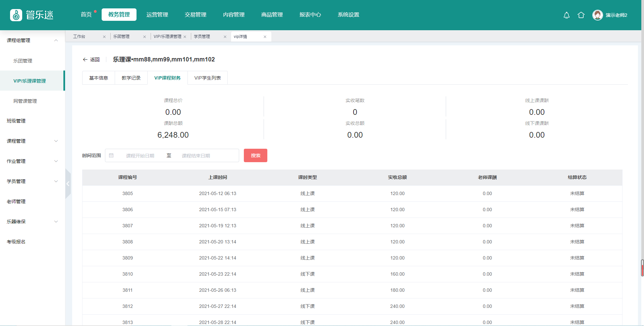Open 报表中心 in top navigation
Image resolution: width=644 pixels, height=326 pixels.
[x=310, y=15]
